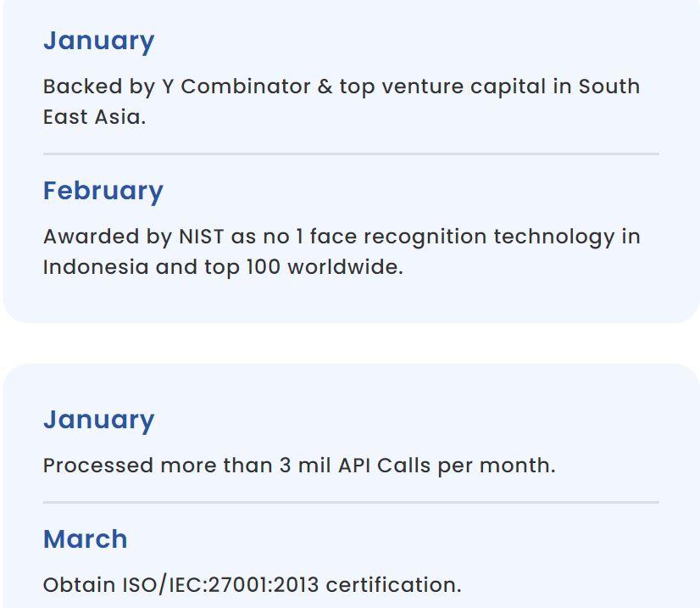Image resolution: width=700 pixels, height=608 pixels.
Task: Click the word "NIST" in February entry
Action: [201, 237]
